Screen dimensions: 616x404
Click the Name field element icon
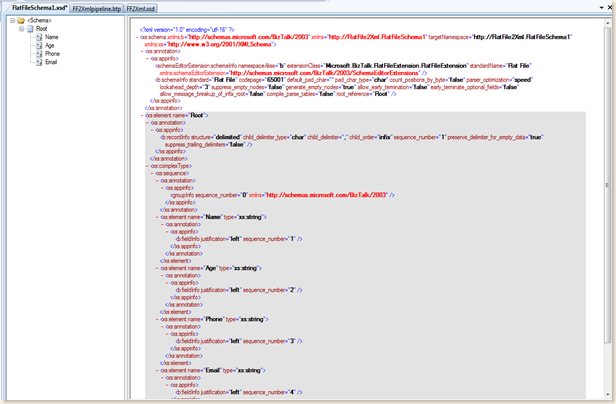coord(40,37)
